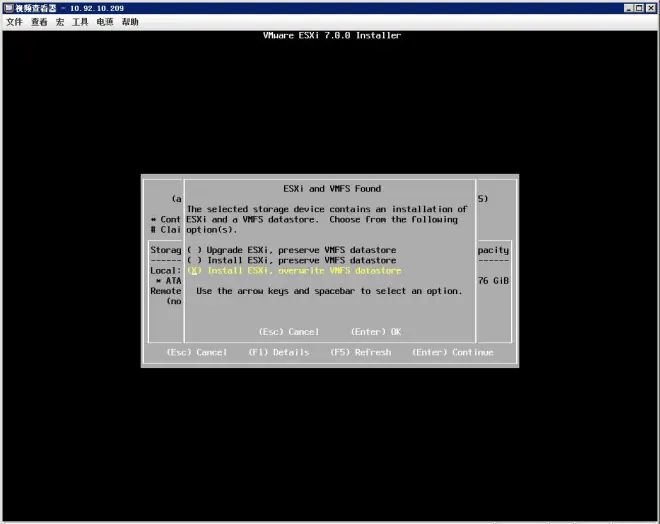This screenshot has height=524, width=660.
Task: Click the 'Local:' storage label
Action: click(165, 271)
